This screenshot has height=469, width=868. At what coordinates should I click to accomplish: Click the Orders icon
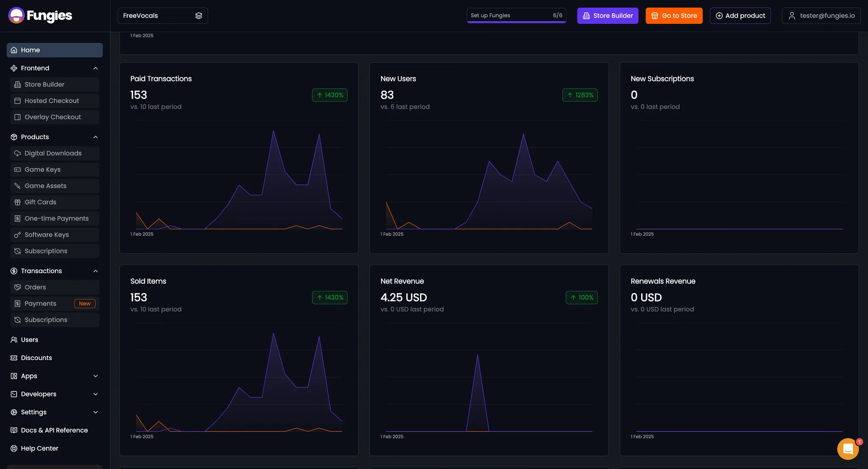(x=17, y=288)
